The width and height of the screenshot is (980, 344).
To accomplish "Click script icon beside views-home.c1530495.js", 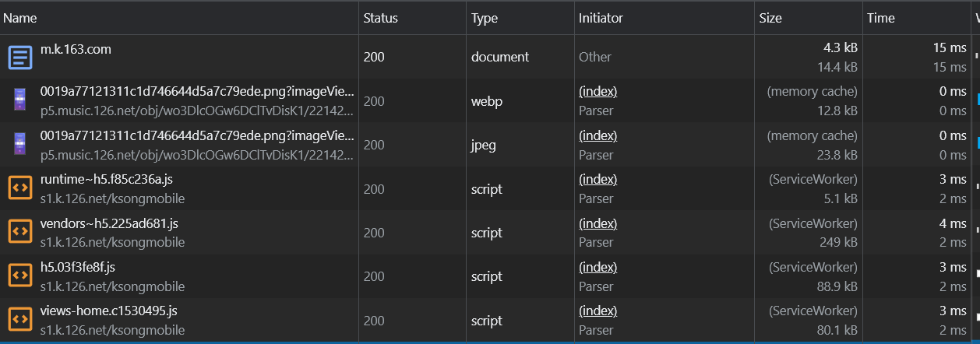I will (19, 320).
